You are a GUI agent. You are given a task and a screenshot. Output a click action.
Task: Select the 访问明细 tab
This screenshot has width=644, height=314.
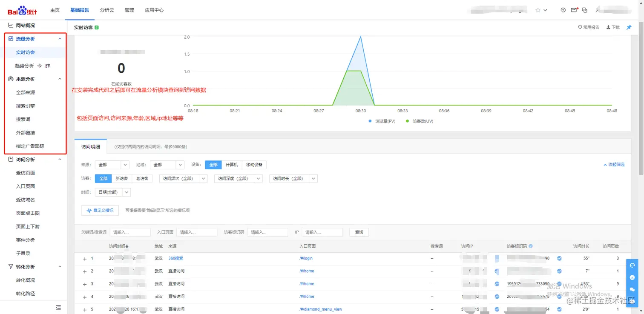coord(91,146)
